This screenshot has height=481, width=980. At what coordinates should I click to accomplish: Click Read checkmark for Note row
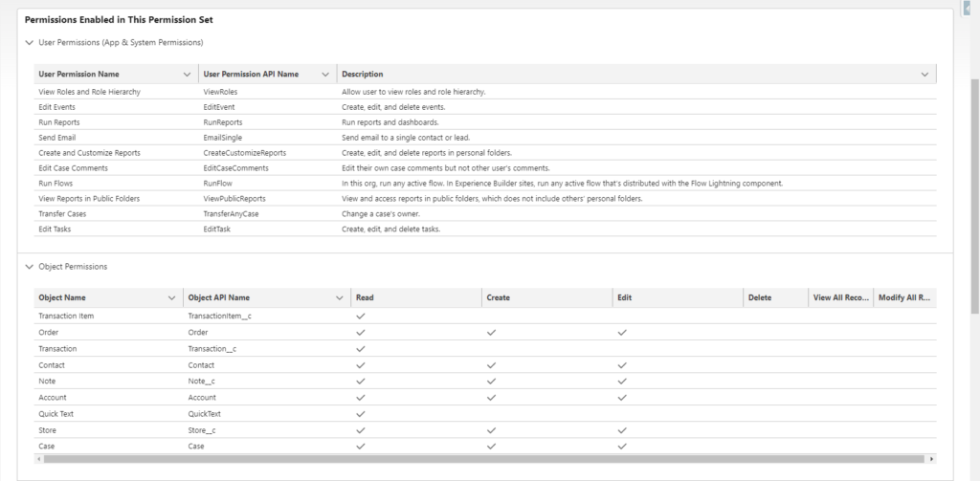tap(360, 381)
